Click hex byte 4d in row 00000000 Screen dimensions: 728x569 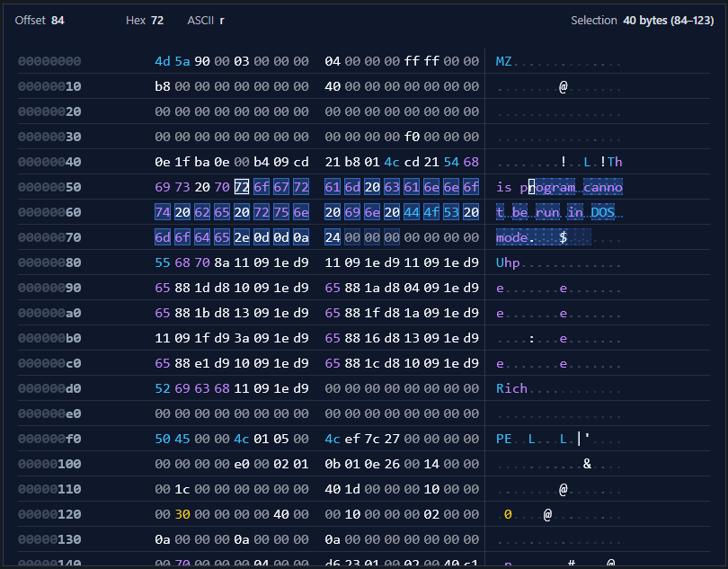[x=163, y=61]
